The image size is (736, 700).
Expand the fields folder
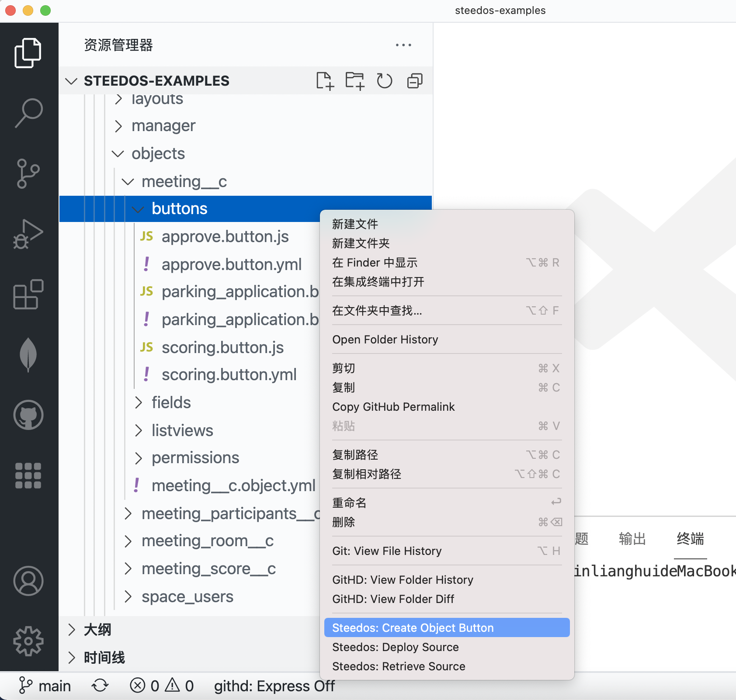138,402
